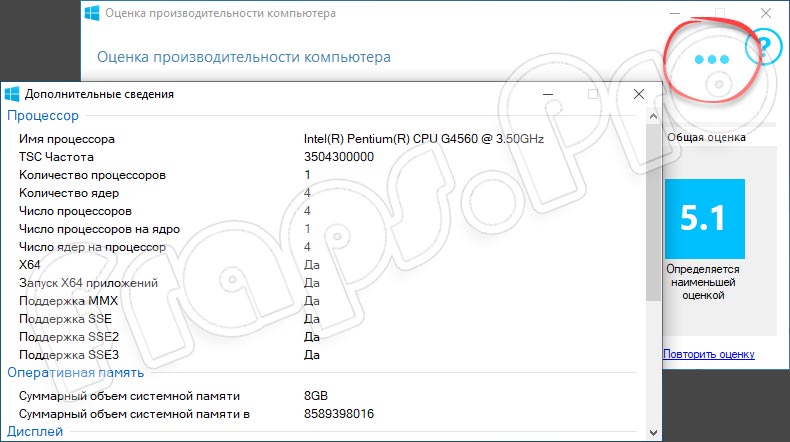Select the Оперативная память section header
This screenshot has height=442, width=790.
coord(76,372)
